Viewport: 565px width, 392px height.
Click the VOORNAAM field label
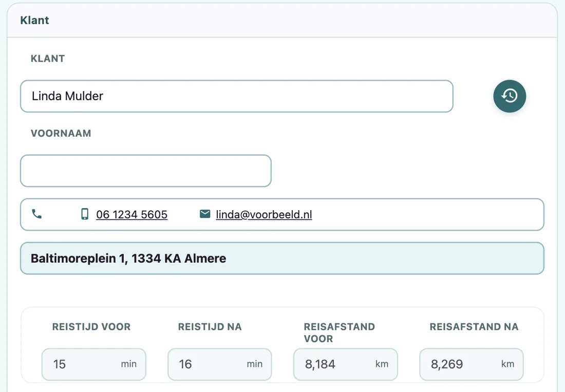61,133
